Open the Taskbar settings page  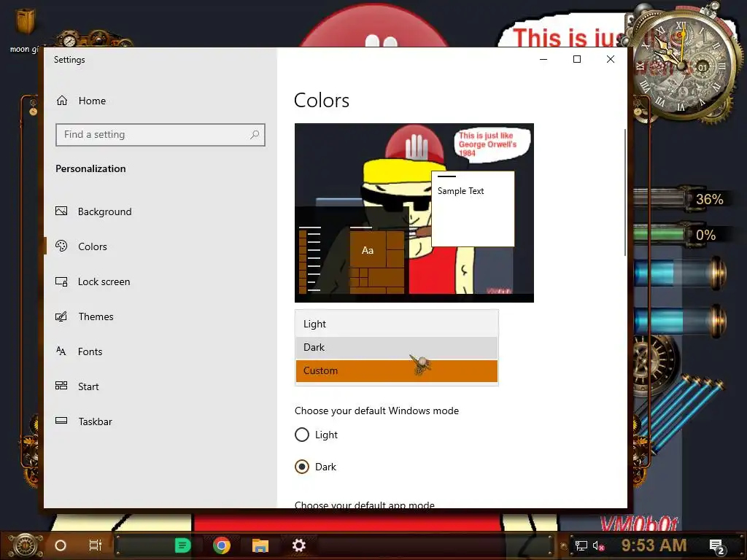point(96,421)
